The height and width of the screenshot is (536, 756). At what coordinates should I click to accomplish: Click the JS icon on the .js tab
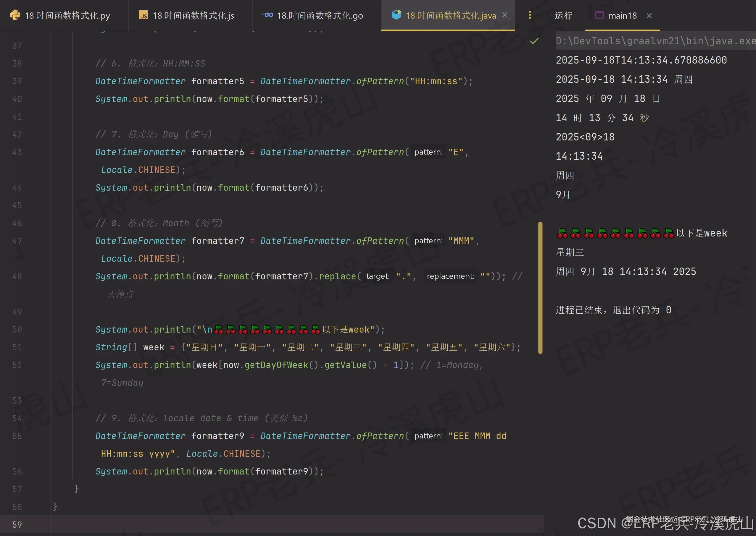click(143, 15)
